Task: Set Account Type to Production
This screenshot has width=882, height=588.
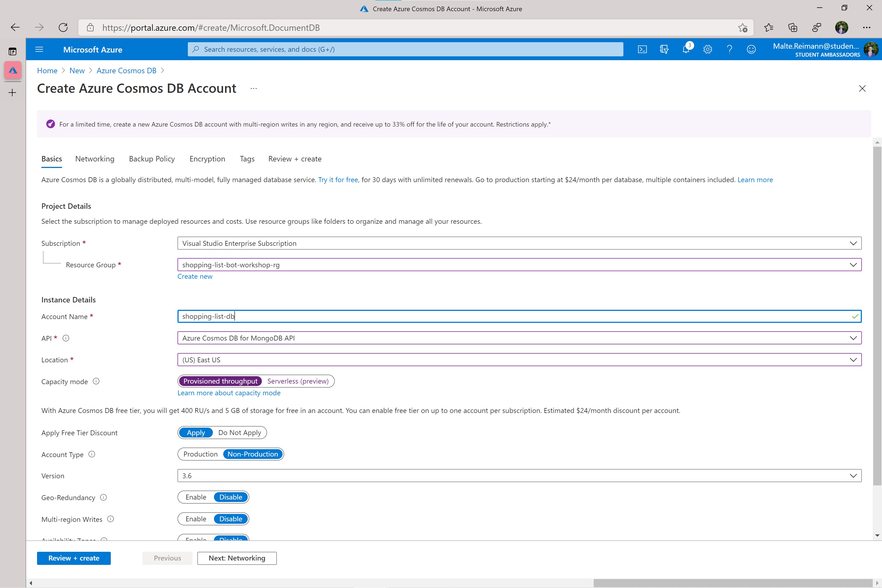Action: 200,454
